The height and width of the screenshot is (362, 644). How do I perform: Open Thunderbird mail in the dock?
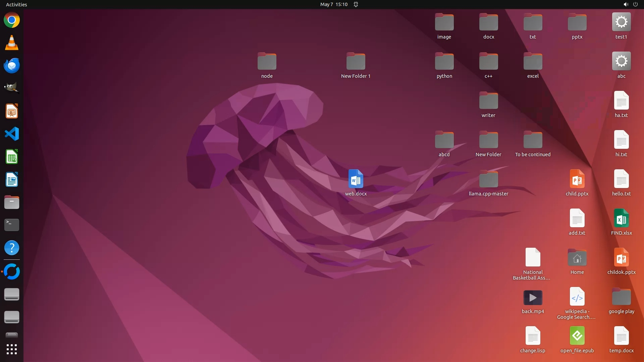pos(12,66)
